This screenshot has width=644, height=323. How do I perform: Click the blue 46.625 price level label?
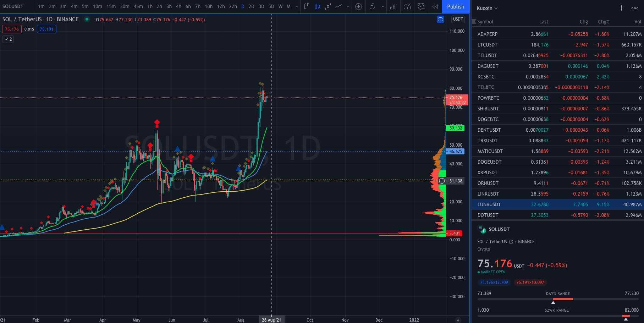click(456, 151)
